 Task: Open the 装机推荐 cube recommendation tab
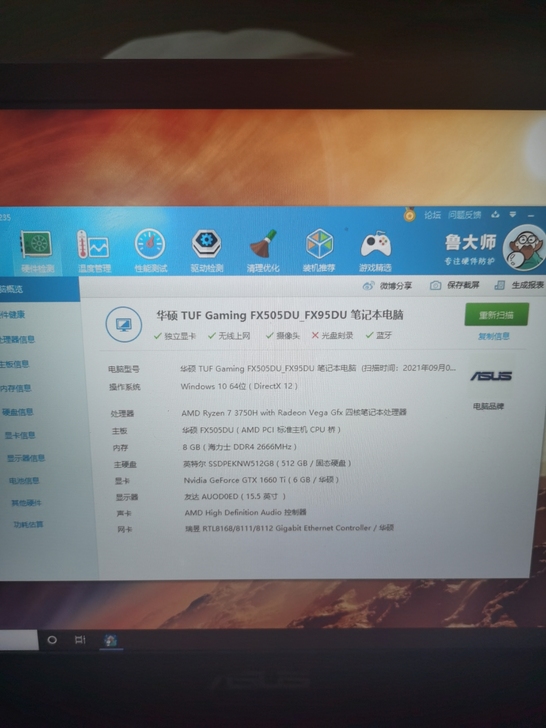point(319,250)
